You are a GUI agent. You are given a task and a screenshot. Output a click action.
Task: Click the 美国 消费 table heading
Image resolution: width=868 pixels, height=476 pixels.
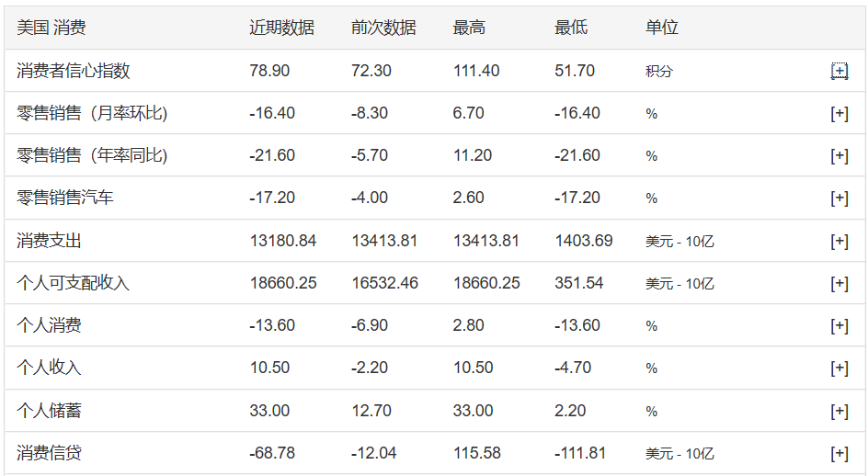click(51, 28)
